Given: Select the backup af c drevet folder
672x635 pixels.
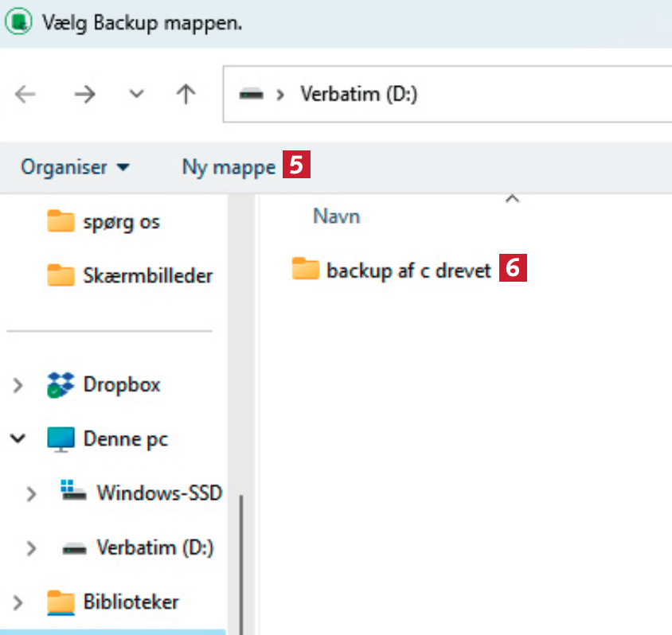Looking at the screenshot, I should (408, 270).
